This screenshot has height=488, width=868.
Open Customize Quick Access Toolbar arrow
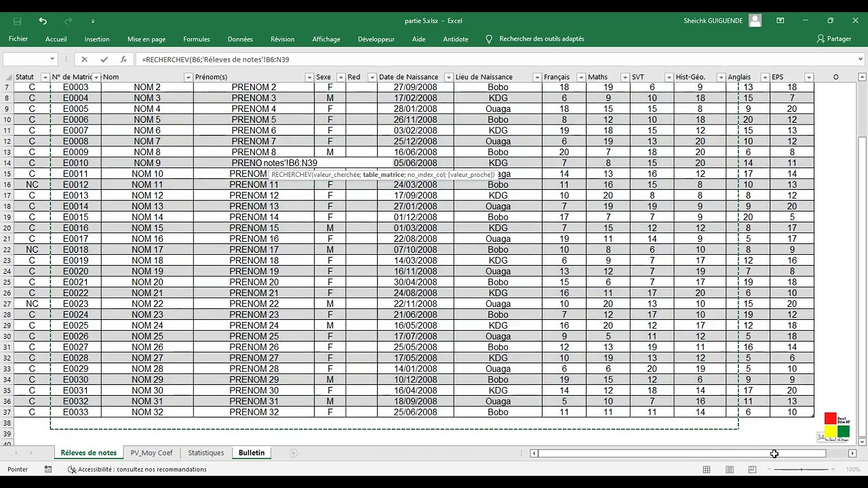pyautogui.click(x=93, y=21)
